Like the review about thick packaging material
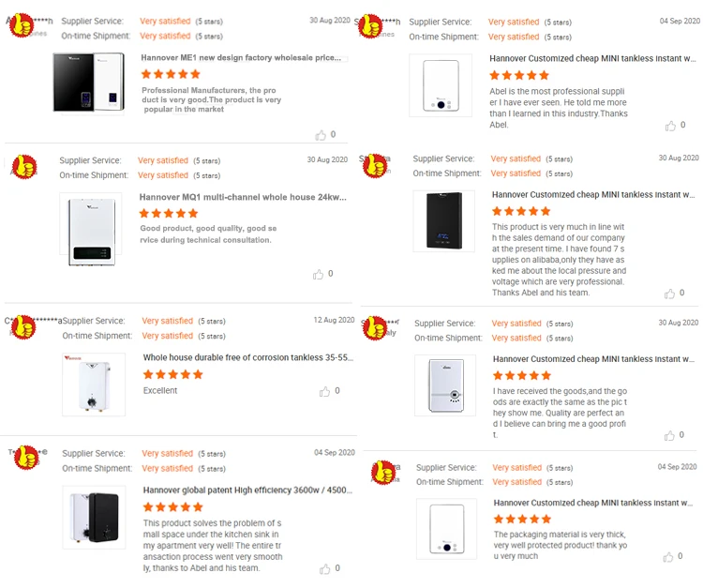 point(669,556)
